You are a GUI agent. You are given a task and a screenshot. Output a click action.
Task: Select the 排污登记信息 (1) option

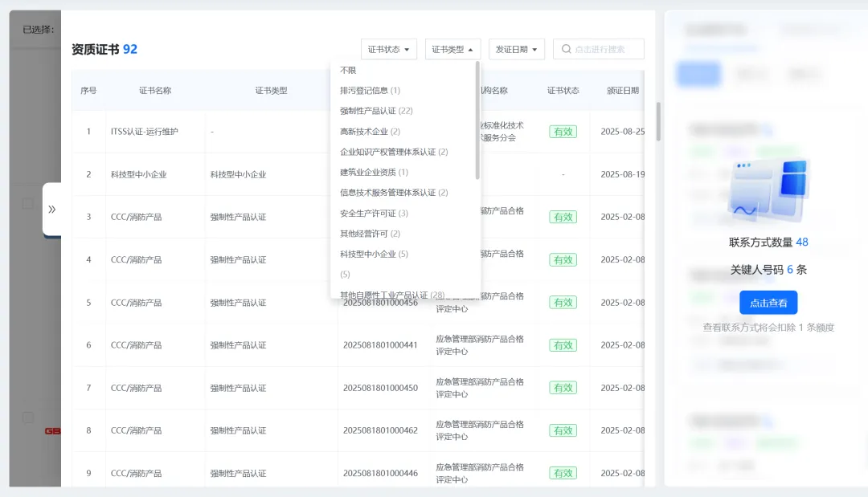(371, 91)
